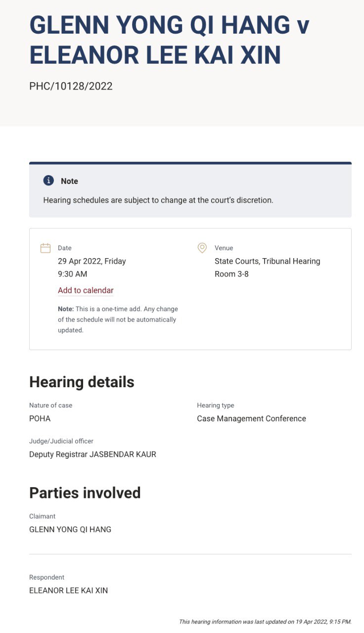Screen dimensions: 364x633
Task: Click the info icon in Note box
Action: (48, 181)
